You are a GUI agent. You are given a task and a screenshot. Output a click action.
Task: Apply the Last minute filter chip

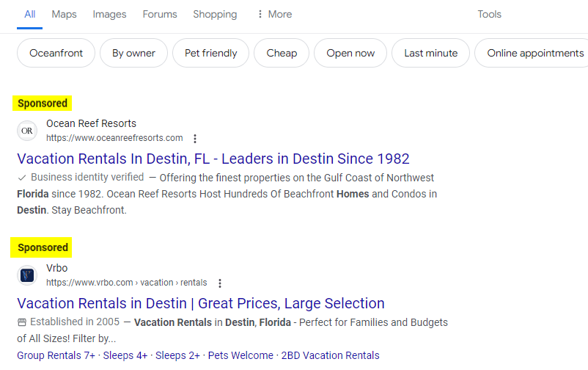[x=430, y=53]
